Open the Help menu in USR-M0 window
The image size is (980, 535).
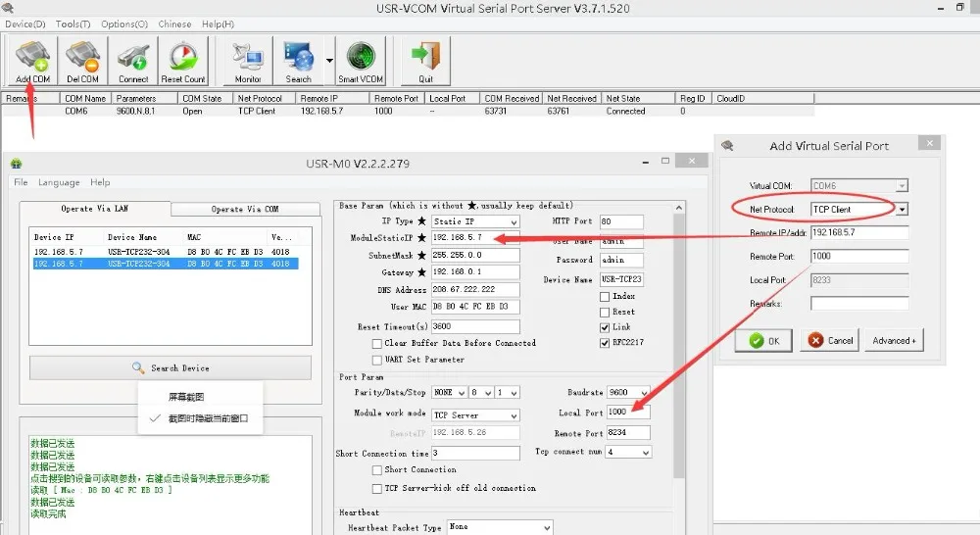100,182
